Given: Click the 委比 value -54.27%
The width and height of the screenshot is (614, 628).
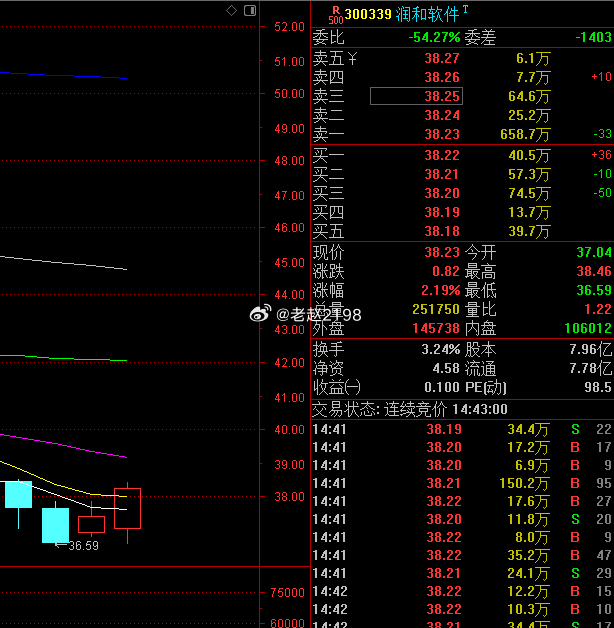Looking at the screenshot, I should [434, 37].
